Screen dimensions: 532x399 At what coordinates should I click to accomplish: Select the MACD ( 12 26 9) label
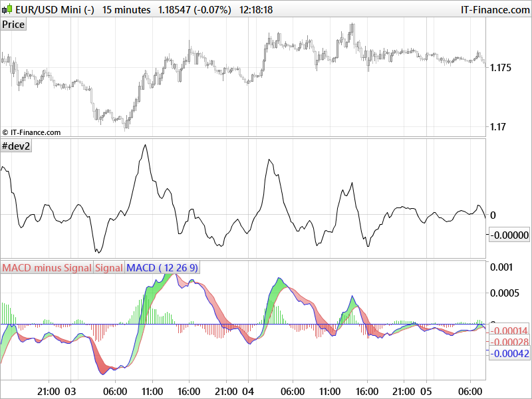click(162, 268)
